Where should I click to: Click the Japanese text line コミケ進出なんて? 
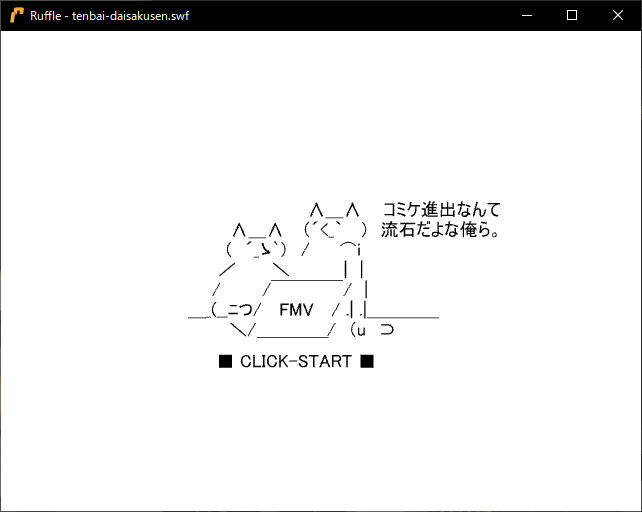click(441, 210)
